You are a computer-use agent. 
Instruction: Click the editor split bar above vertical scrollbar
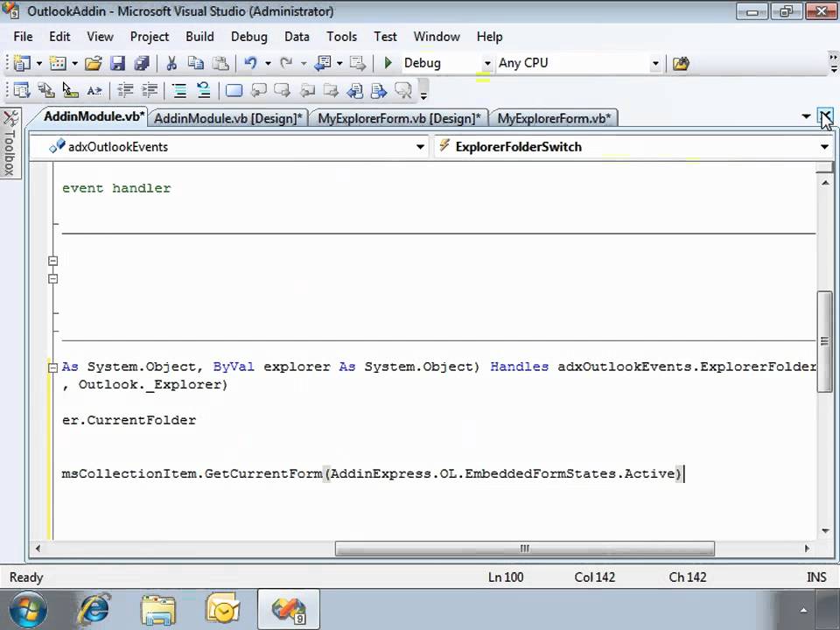click(x=824, y=169)
